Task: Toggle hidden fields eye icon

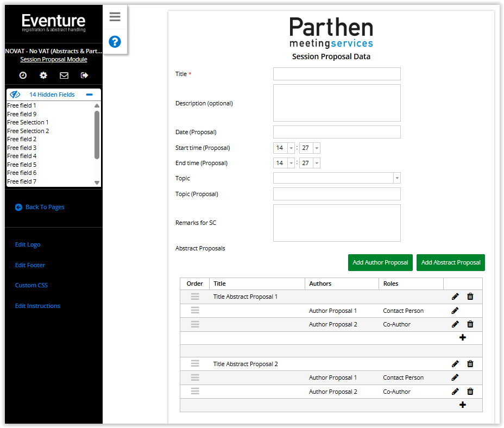Action: tap(15, 95)
